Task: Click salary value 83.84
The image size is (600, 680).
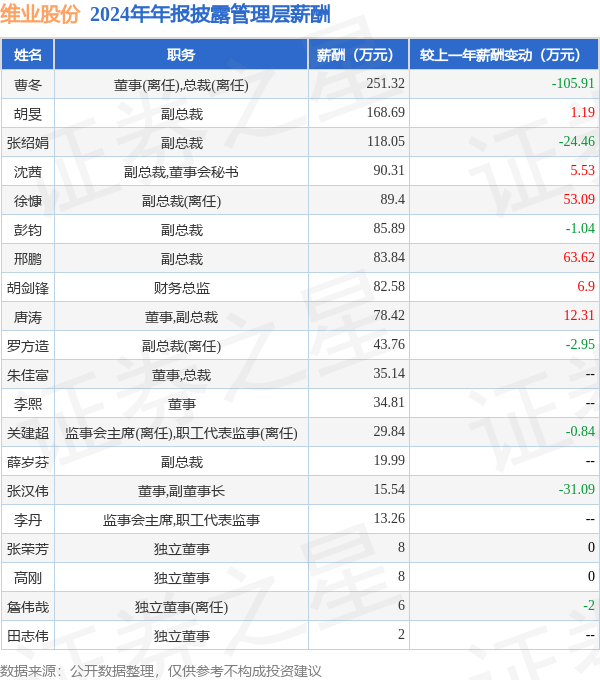Action: [389, 258]
